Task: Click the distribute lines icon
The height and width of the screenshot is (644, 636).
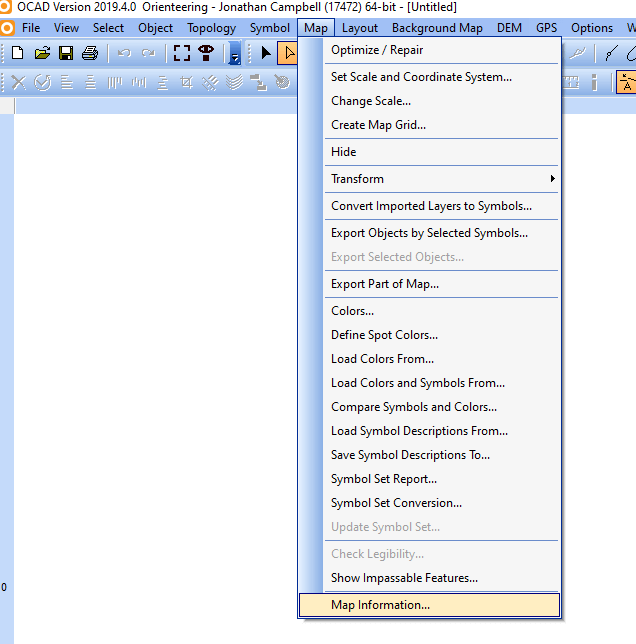Action: [x=163, y=83]
